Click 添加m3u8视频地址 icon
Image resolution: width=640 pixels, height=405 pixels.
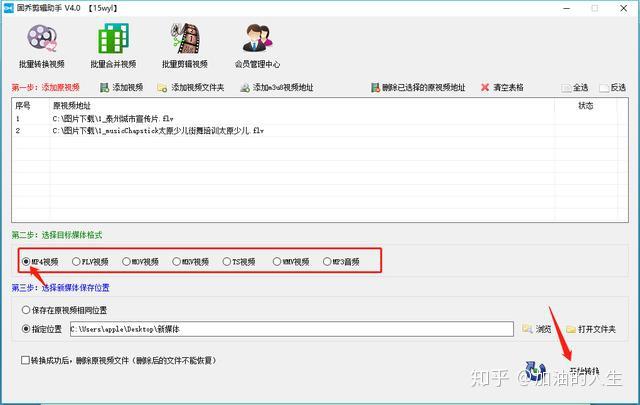tap(245, 87)
